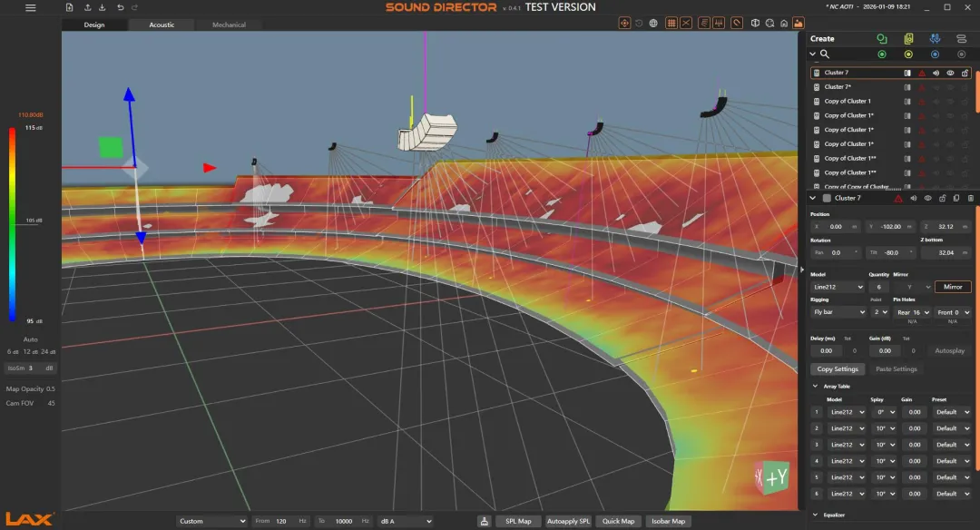Open the hamburger main menu
Image resolution: width=980 pixels, height=530 pixels.
click(30, 7)
